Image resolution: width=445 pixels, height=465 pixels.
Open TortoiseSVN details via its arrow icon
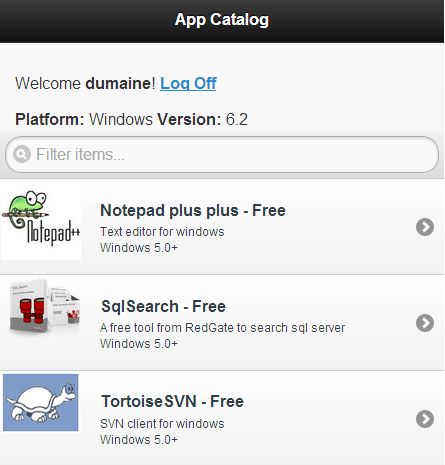point(425,419)
